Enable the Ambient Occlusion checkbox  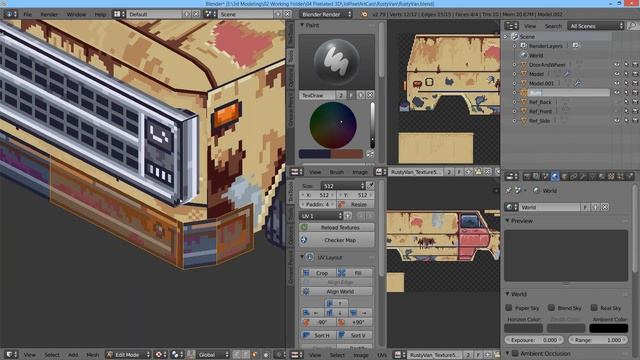coord(515,353)
